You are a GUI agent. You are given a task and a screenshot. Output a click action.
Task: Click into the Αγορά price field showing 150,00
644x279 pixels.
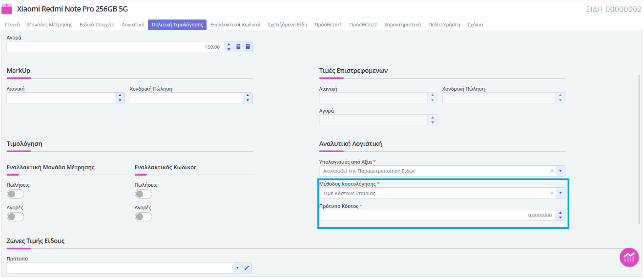(x=115, y=47)
